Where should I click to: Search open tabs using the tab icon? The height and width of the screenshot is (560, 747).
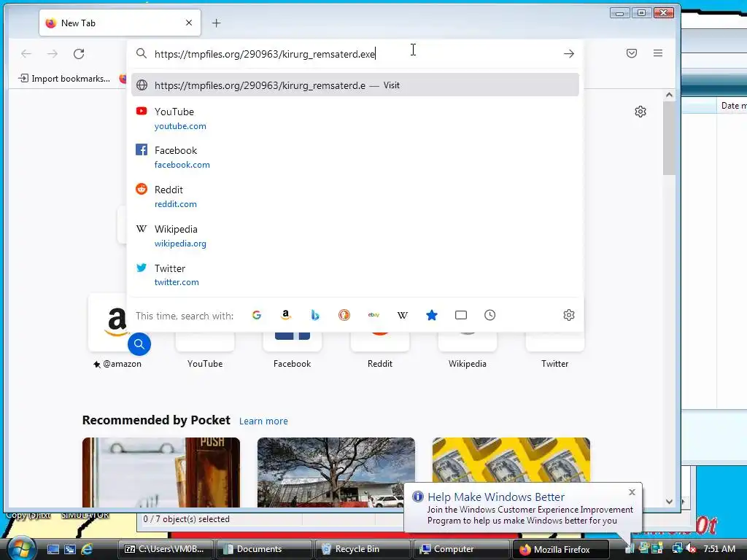[x=461, y=315]
